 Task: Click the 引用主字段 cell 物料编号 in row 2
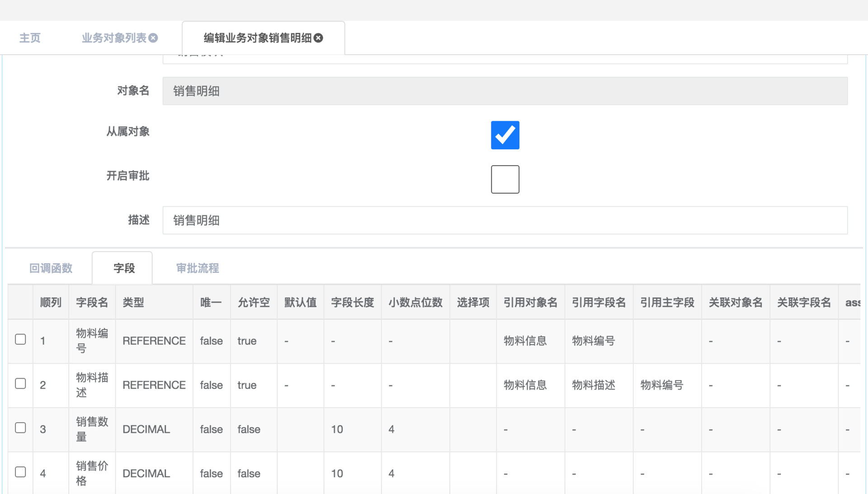coord(662,385)
